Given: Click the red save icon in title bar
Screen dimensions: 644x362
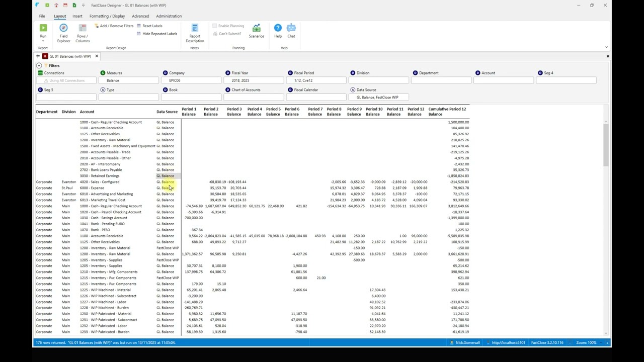Looking at the screenshot, I should 65,5.
